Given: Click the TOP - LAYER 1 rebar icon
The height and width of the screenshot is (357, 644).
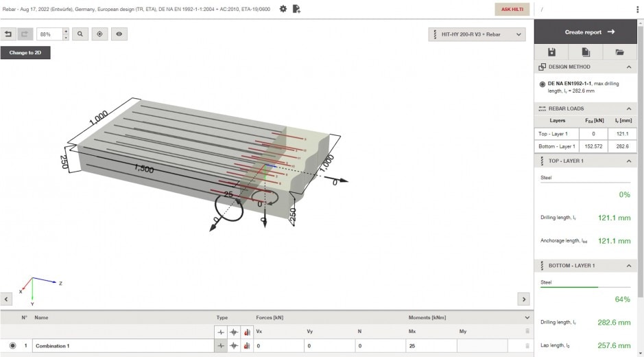Looking at the screenshot, I should pyautogui.click(x=542, y=161).
